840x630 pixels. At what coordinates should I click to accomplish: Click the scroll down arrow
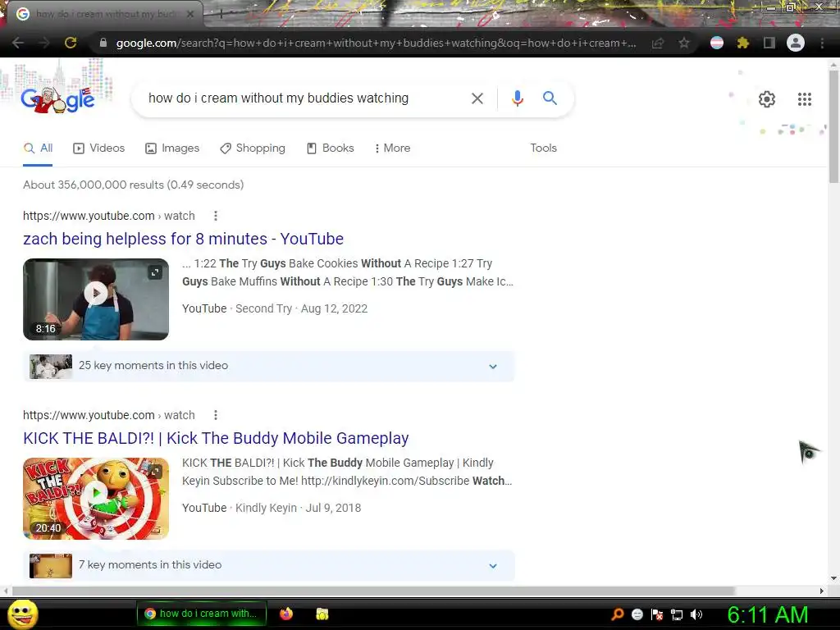(x=833, y=578)
